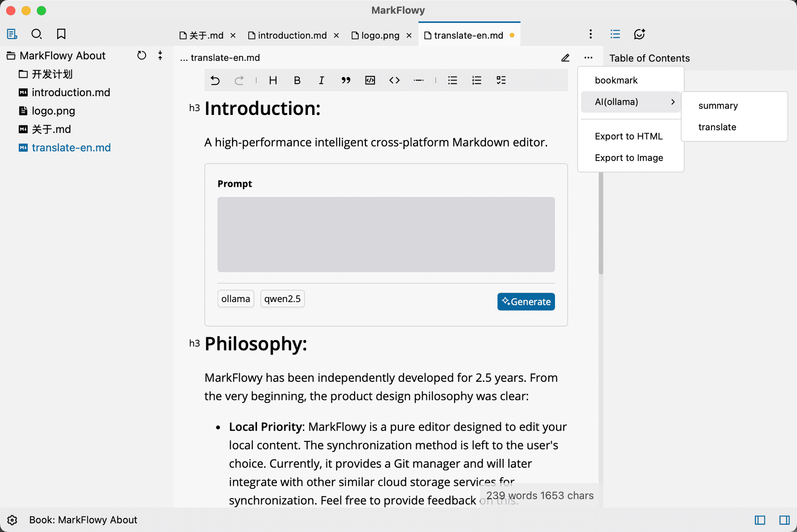Screen dimensions: 797x532
Task: Click the Table of Contents title
Action: 649,58
